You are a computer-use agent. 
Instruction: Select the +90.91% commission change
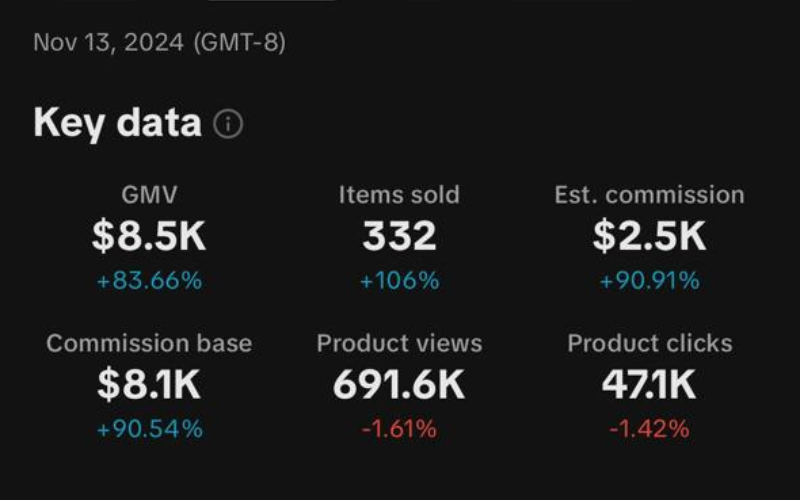(649, 281)
